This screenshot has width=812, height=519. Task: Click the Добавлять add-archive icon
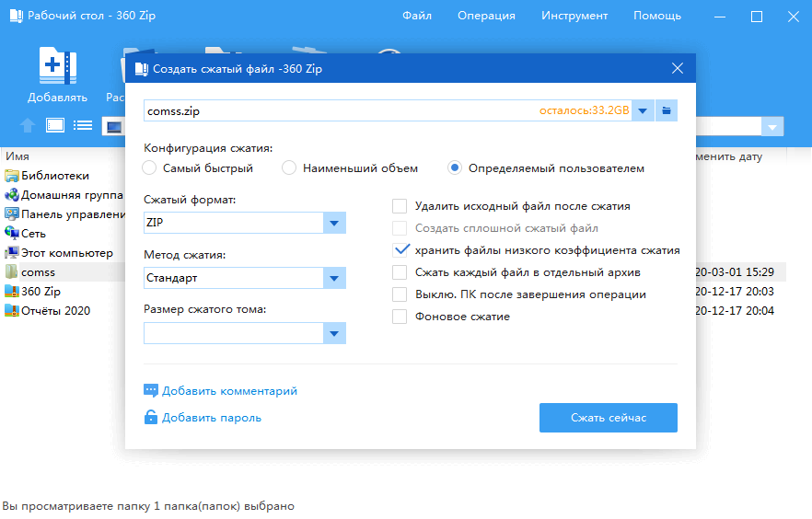57,65
